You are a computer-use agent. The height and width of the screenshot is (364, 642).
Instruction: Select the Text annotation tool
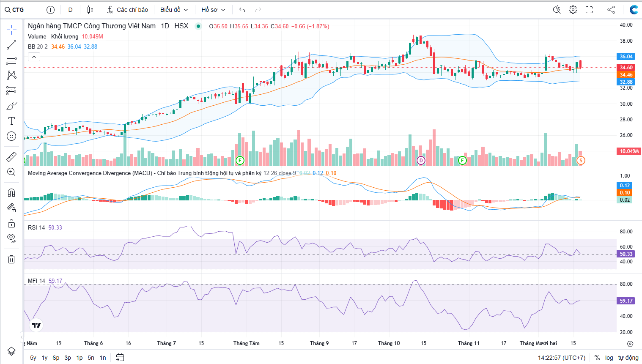pyautogui.click(x=11, y=121)
